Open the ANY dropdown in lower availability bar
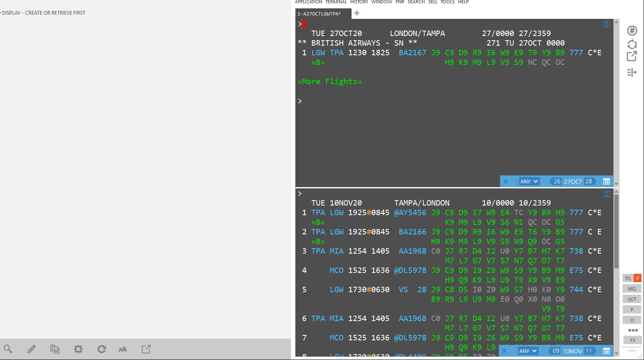The height and width of the screenshot is (360, 644). pos(528,351)
